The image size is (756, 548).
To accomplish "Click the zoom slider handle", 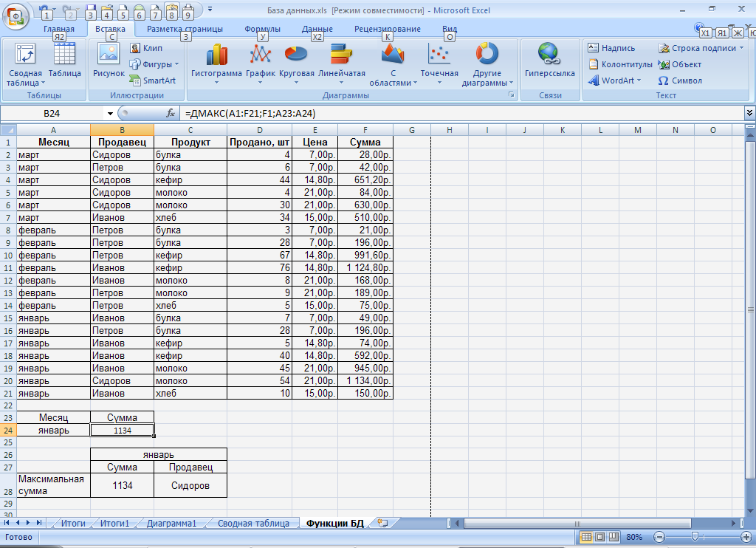I will (695, 537).
